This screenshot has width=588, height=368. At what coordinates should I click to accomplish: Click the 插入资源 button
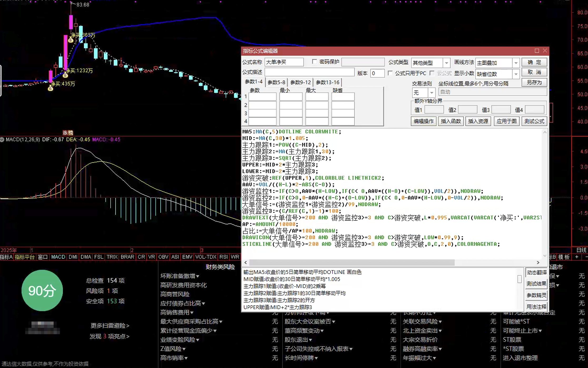pos(478,121)
